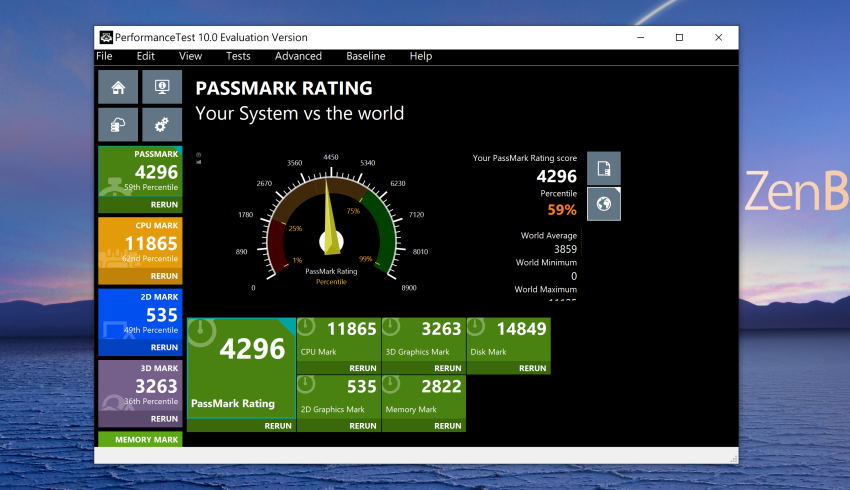This screenshot has height=490, width=850.
Task: Click the World Maximum label
Action: point(545,289)
